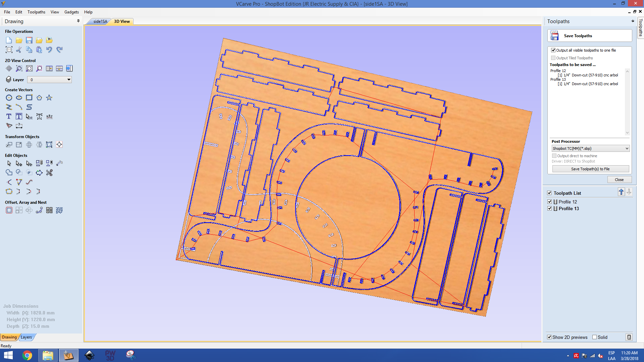
Task: Select the Draw Rectangle tool
Action: click(29, 98)
